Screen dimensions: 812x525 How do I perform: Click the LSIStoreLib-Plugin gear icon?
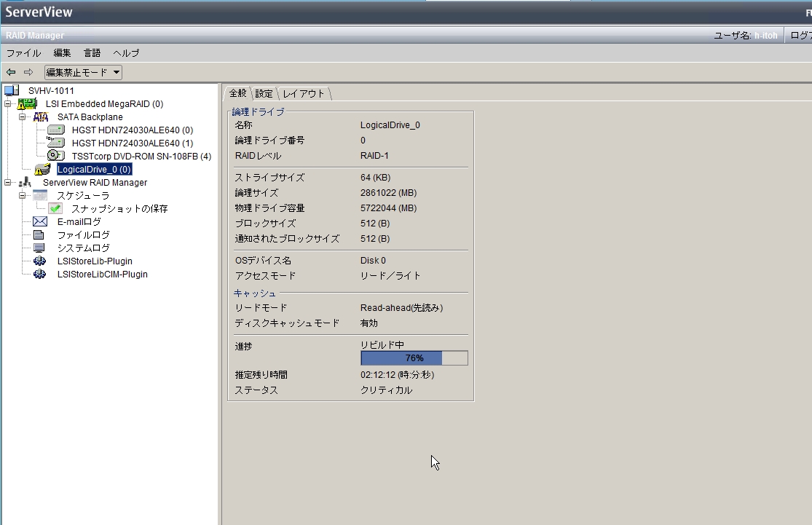(39, 261)
